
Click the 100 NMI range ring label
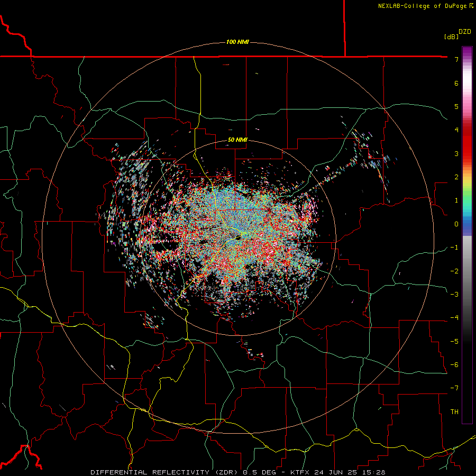tap(237, 42)
